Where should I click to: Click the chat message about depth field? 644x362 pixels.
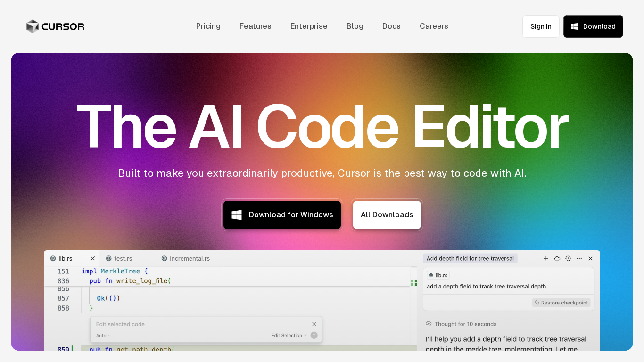[x=486, y=287]
